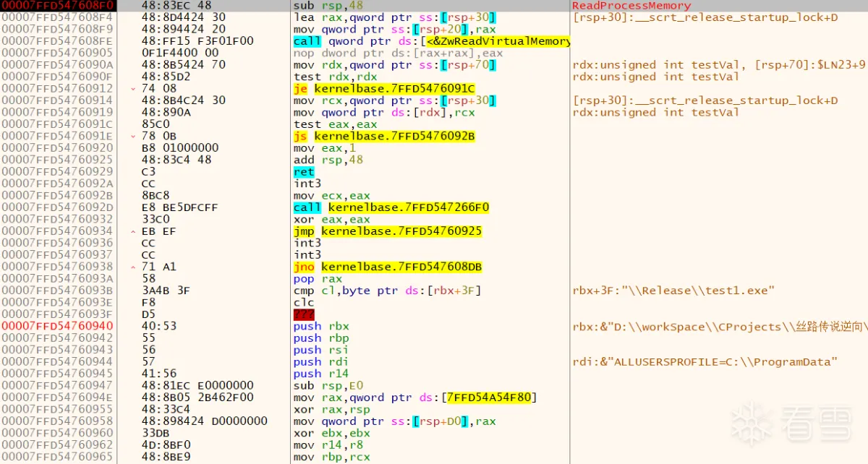Click the bytes "48:8D4424 30"
The image size is (868, 464).
coord(184,17)
